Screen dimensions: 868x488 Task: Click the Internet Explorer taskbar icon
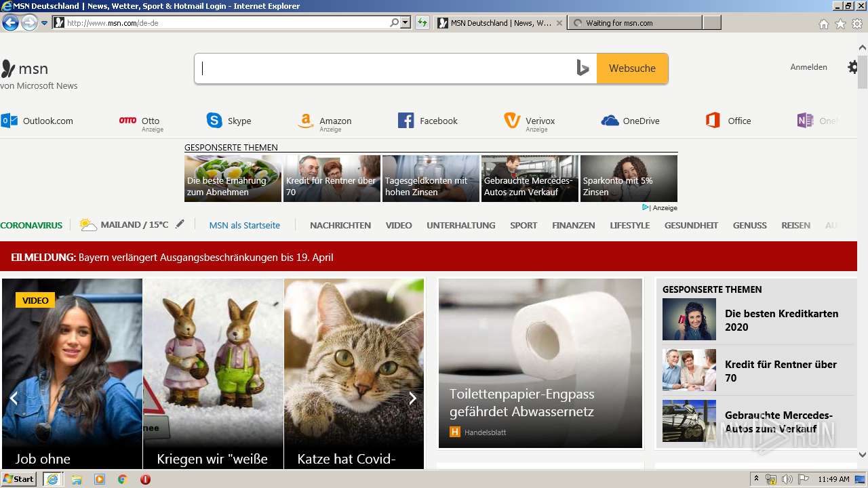click(x=52, y=479)
